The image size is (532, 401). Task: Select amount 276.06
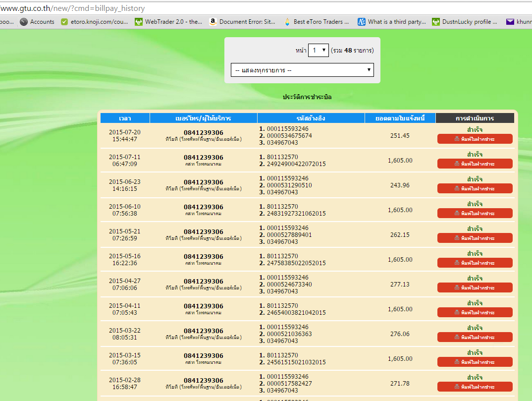pos(400,334)
